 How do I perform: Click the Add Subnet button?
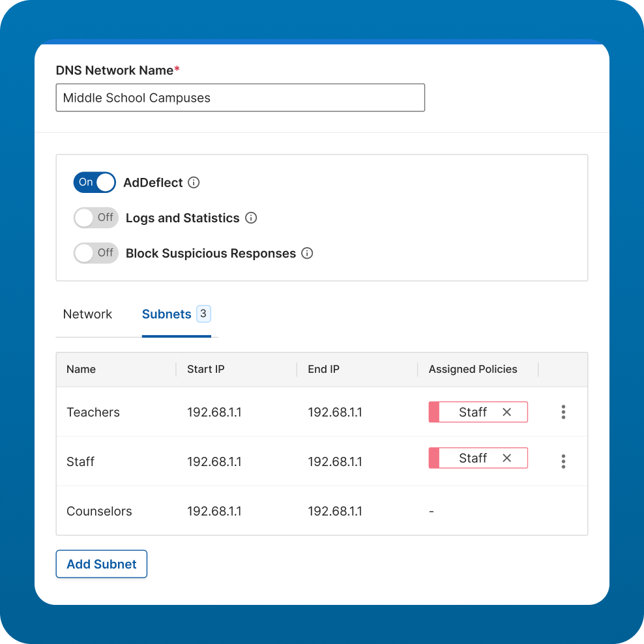101,563
